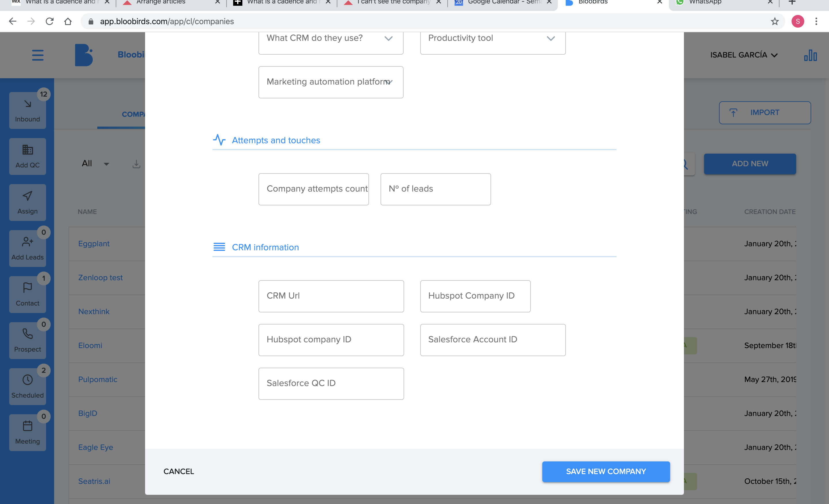829x504 pixels.
Task: Open the BigID company link
Action: (88, 414)
